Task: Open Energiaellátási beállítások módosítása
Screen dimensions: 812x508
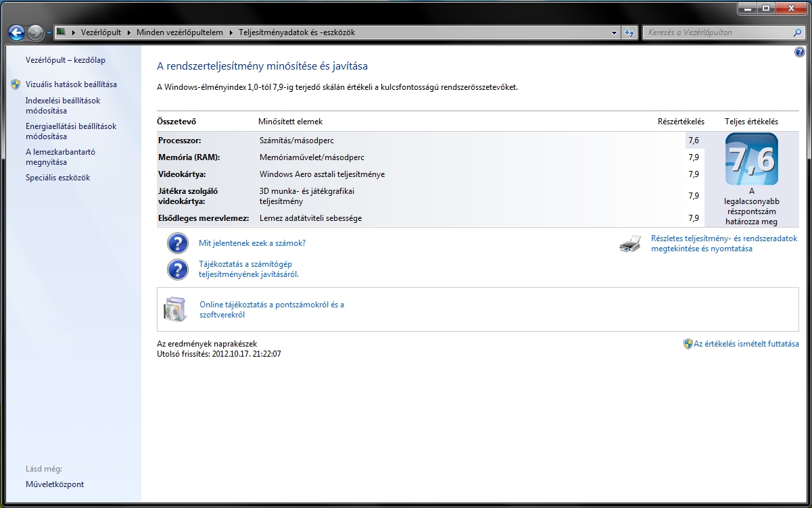Action: point(71,131)
